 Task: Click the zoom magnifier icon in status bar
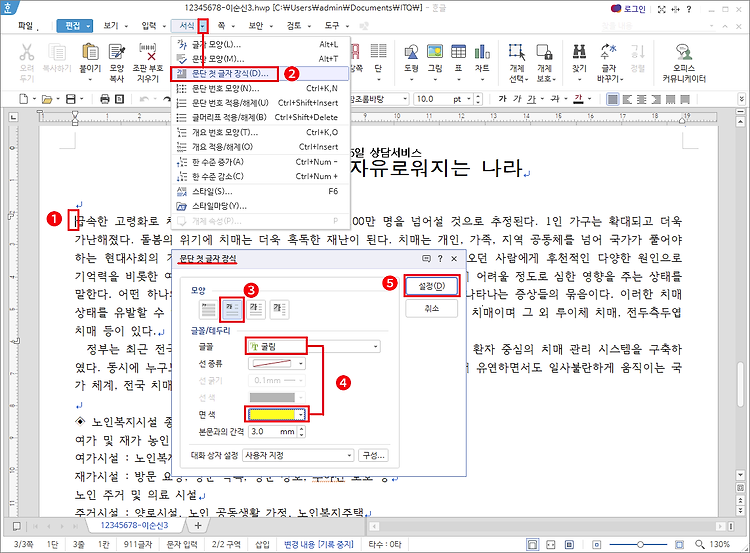click(700, 544)
